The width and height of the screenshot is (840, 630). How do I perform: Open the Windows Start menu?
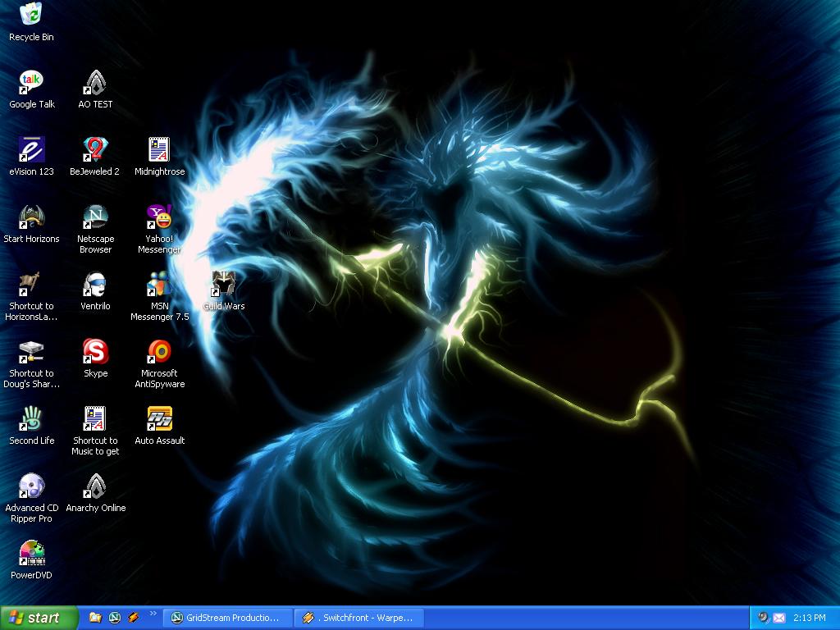[39, 618]
